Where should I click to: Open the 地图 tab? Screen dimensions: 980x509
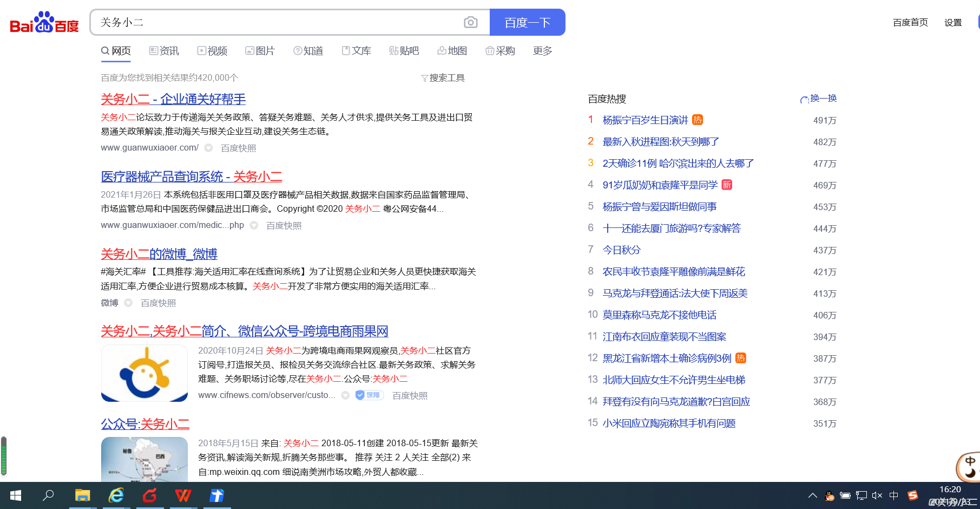coord(452,51)
